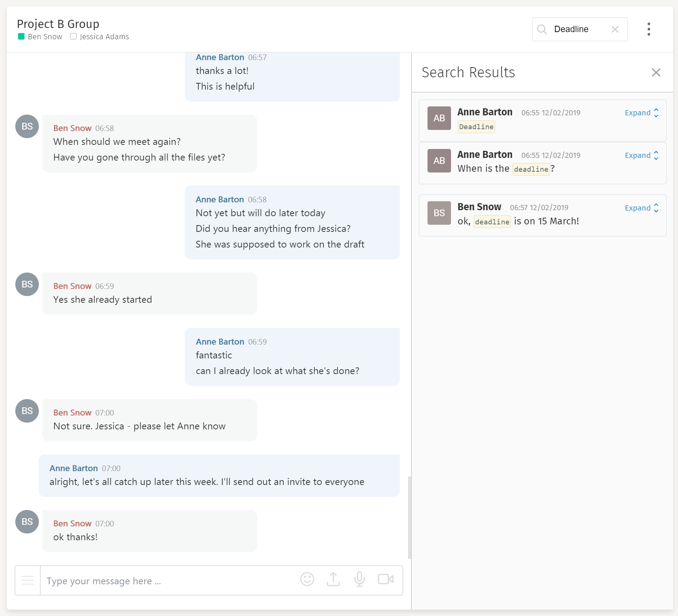Click Ben Snow's BS avatar in the chat
Screen dimensions: 678x616
[27, 126]
